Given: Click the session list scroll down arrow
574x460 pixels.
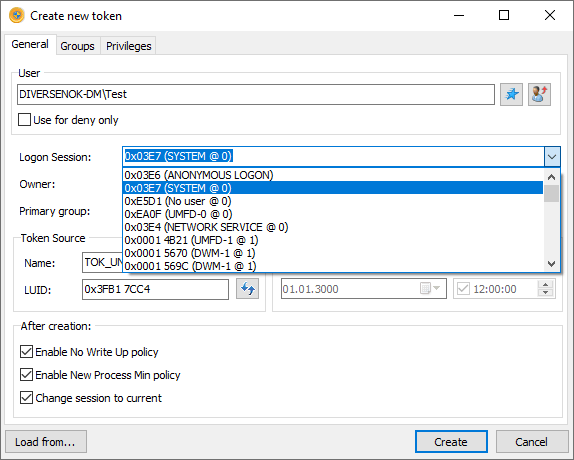Looking at the screenshot, I should tap(552, 263).
